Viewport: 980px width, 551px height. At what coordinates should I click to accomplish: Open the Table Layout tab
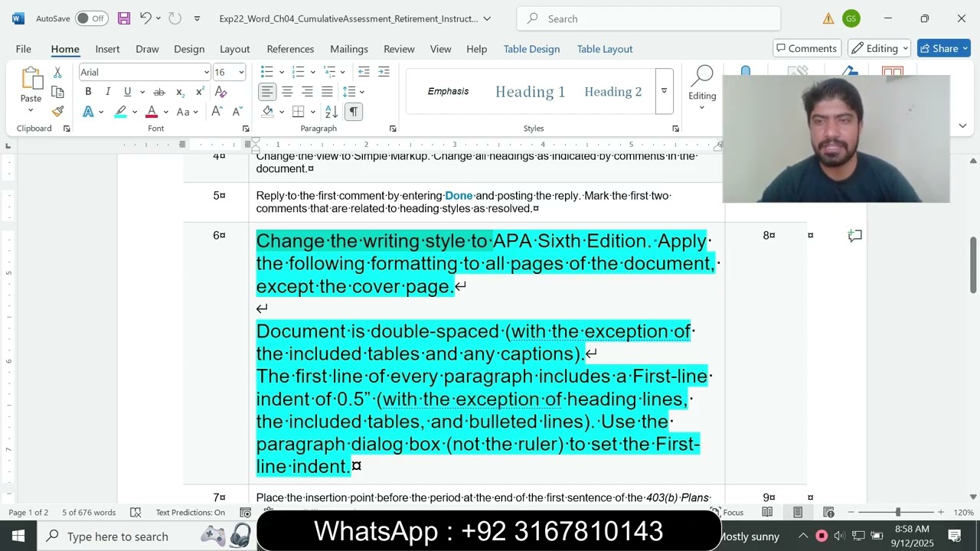click(605, 48)
